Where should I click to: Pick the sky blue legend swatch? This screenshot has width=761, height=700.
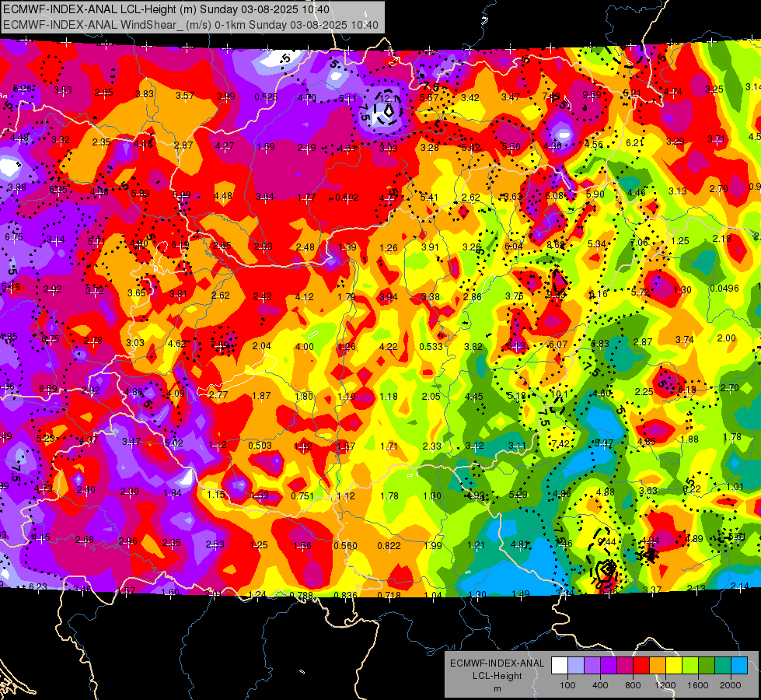tap(739, 665)
